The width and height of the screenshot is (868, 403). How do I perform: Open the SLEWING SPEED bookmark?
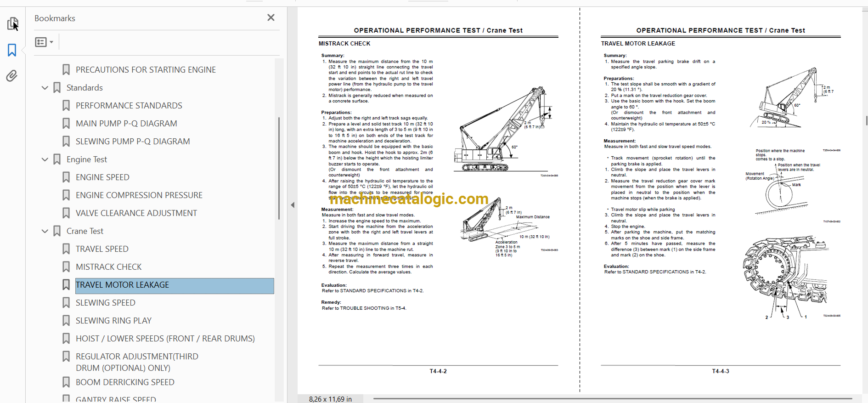[x=106, y=303]
